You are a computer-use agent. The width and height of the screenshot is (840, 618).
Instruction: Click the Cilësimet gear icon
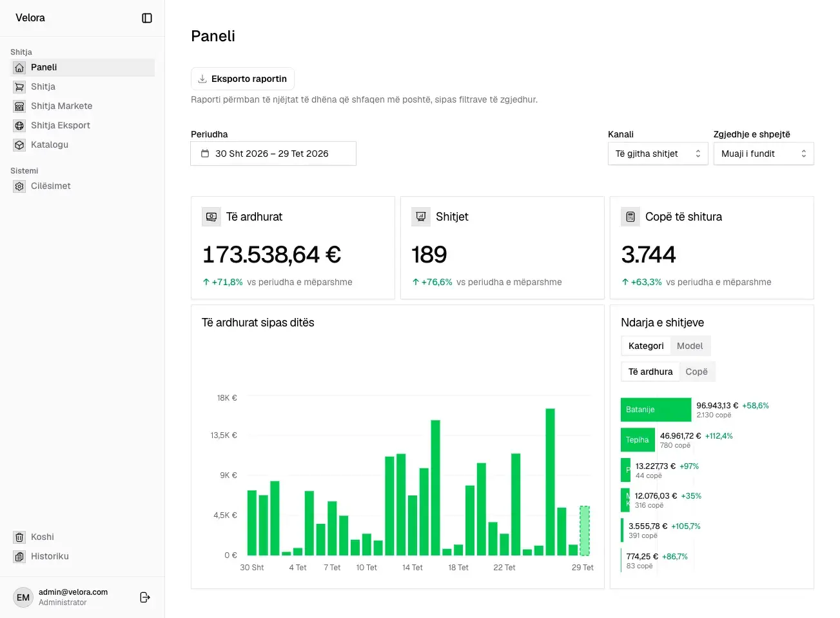19,186
